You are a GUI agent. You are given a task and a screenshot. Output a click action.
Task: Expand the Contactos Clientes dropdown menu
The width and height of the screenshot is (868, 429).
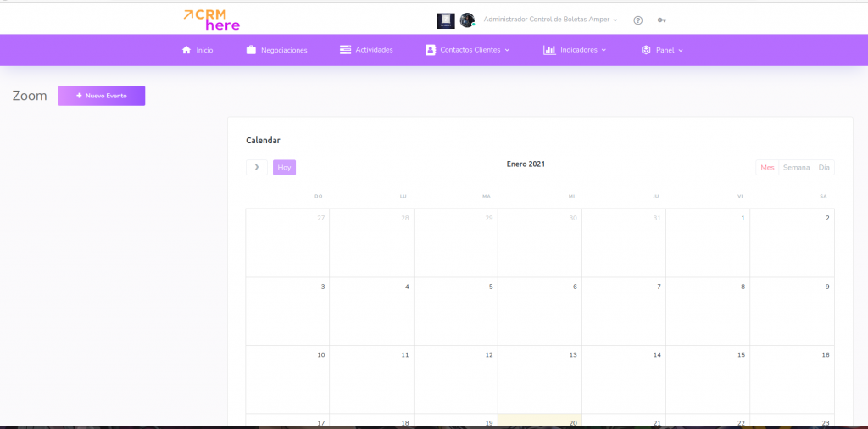pos(467,50)
